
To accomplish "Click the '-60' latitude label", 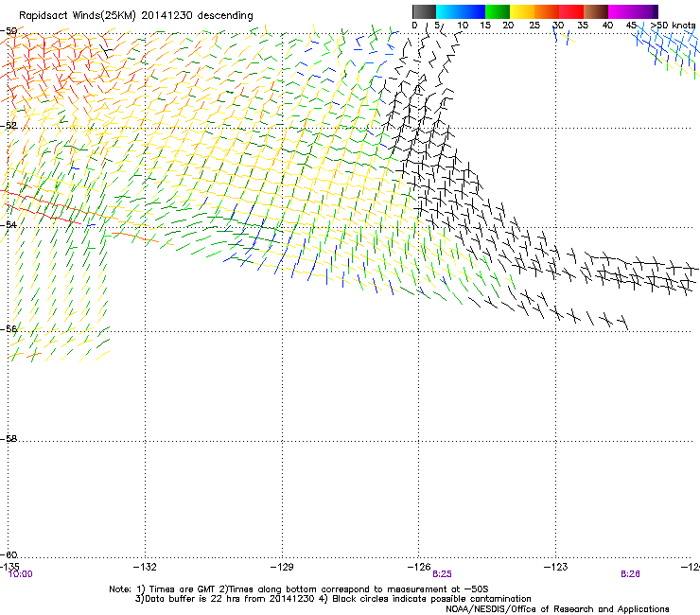I will click(9, 554).
